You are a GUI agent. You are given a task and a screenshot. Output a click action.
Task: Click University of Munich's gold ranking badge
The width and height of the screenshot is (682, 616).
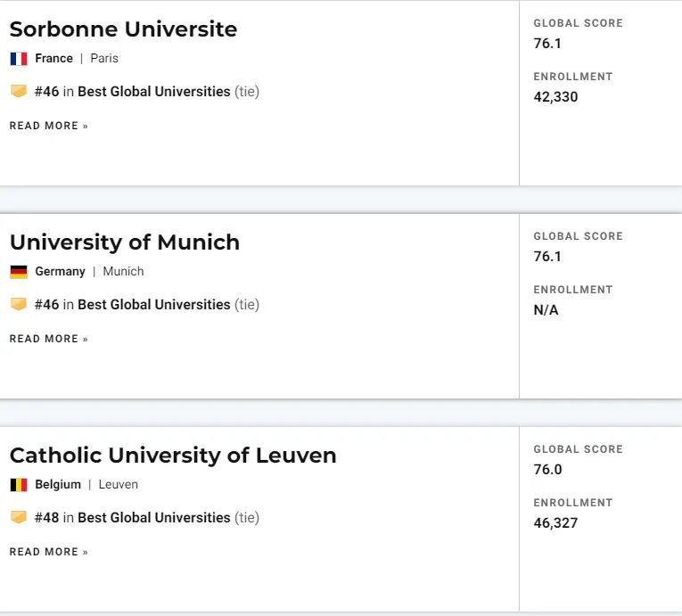(x=19, y=305)
